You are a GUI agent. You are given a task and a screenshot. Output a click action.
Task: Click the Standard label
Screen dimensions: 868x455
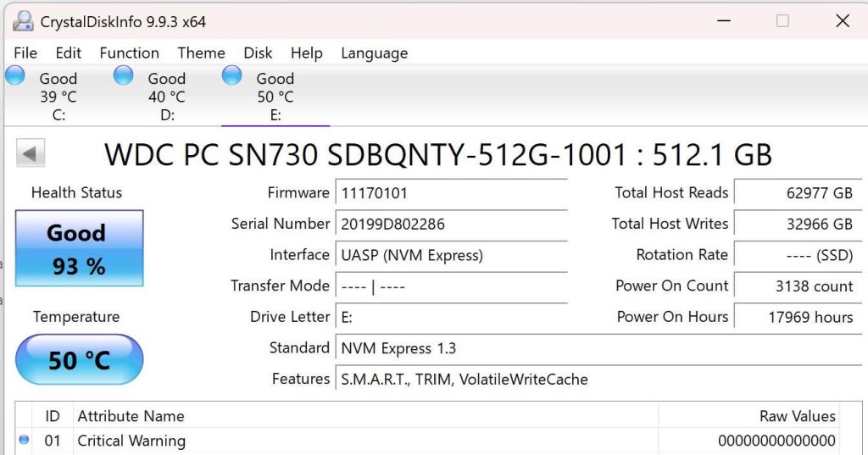(x=299, y=347)
